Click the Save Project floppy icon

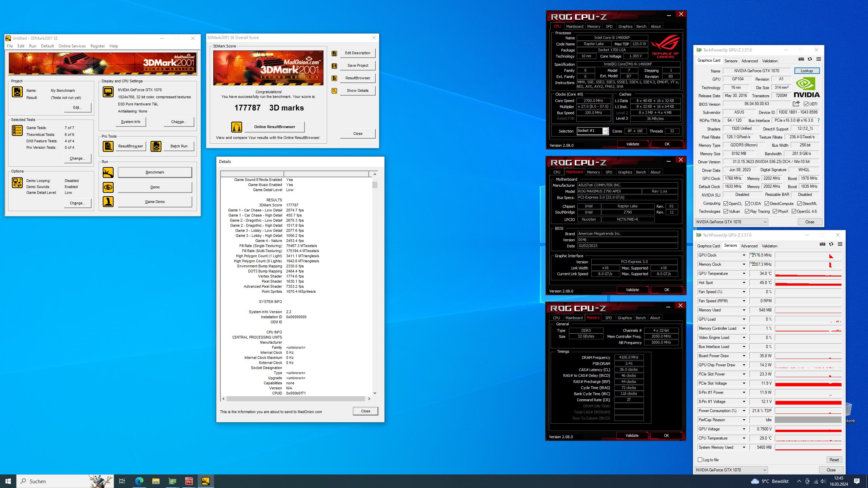334,66
